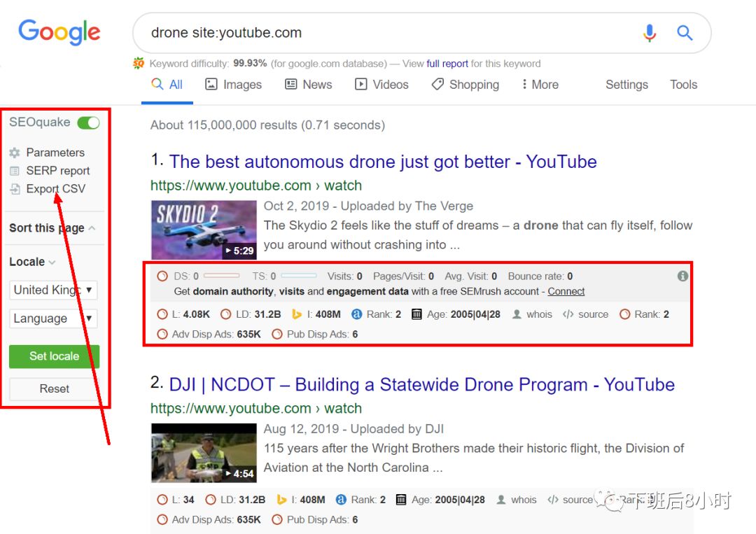Viewport: 756px width, 534px height.
Task: Click the blue search magnifier icon
Action: point(685,33)
